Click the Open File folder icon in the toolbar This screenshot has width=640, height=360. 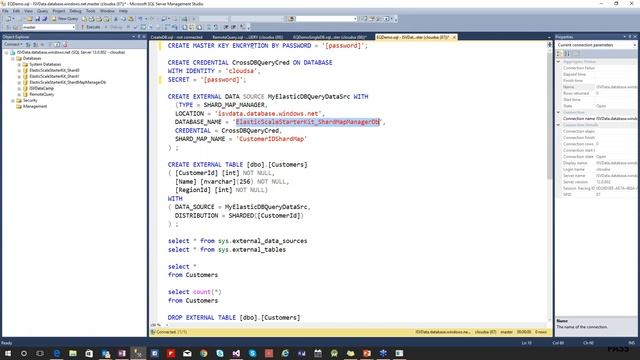point(29,19)
